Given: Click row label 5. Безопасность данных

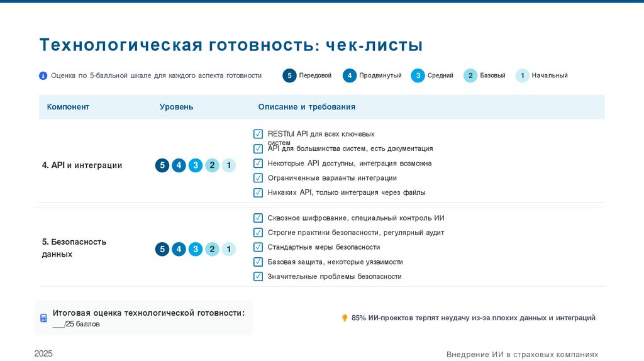Looking at the screenshot, I should point(74,248).
